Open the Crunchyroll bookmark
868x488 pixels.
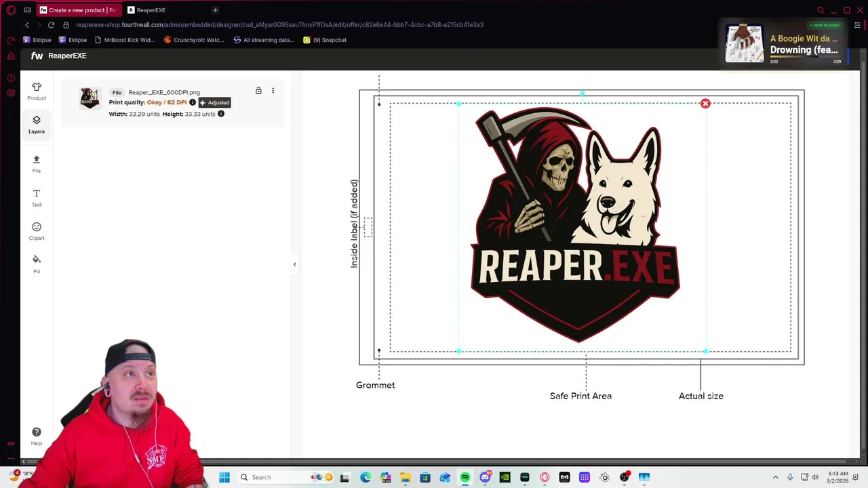(x=194, y=40)
